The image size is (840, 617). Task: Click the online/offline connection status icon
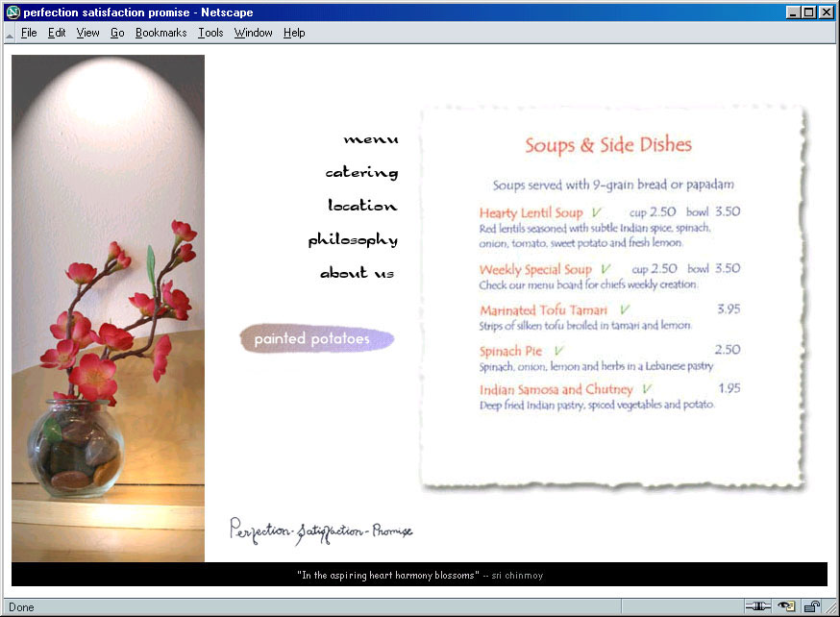point(758,606)
